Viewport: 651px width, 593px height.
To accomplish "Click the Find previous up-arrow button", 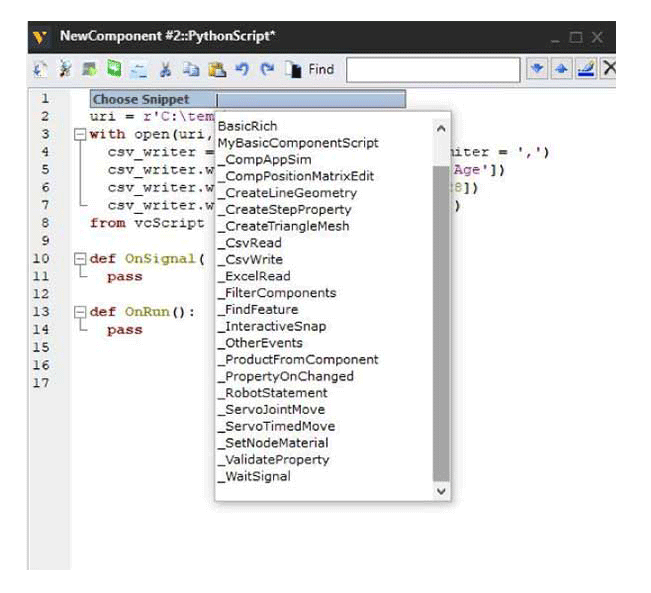I will pos(561,69).
